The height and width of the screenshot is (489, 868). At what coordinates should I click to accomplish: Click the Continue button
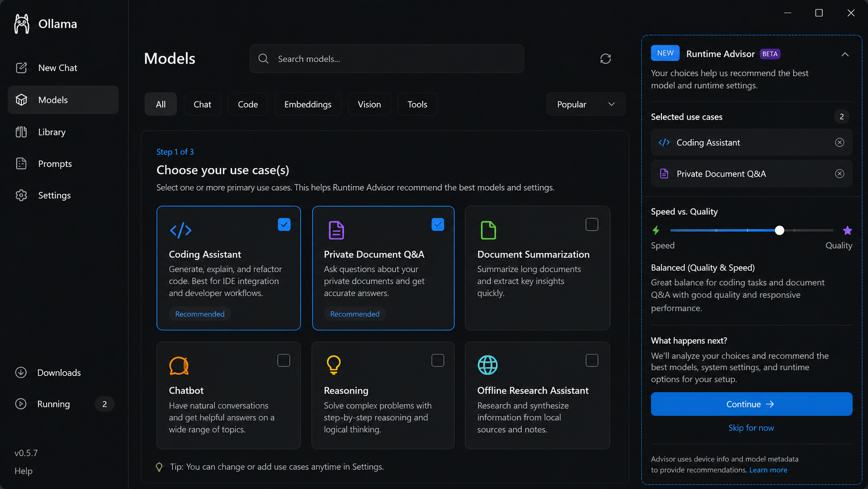pos(751,404)
